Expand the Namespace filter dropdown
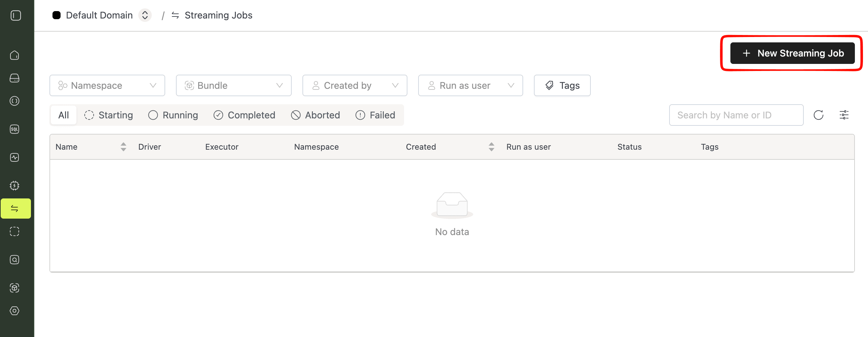The height and width of the screenshot is (337, 868). point(107,85)
